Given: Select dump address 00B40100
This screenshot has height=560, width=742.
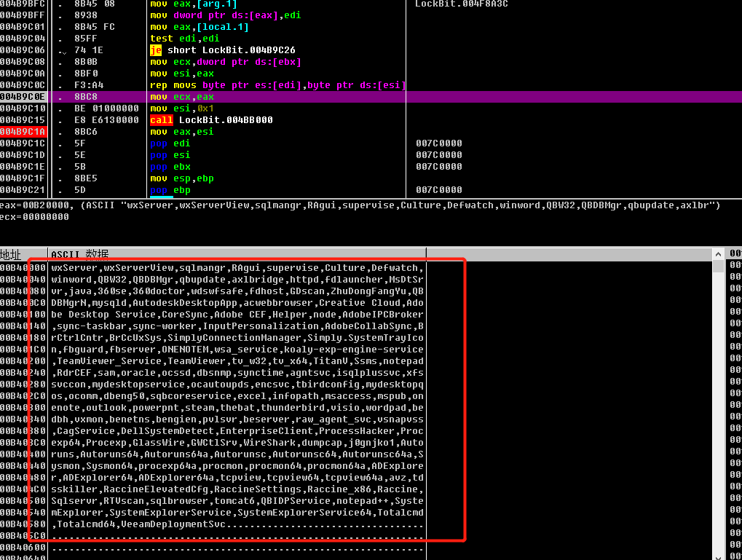Looking at the screenshot, I should 23,315.
